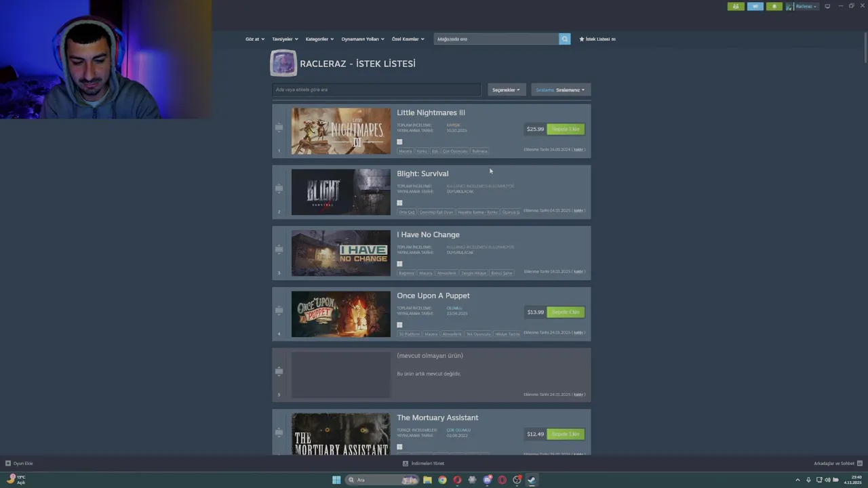Click kaldır on the unavailable product row
This screenshot has height=488, width=868.
pos(578,394)
